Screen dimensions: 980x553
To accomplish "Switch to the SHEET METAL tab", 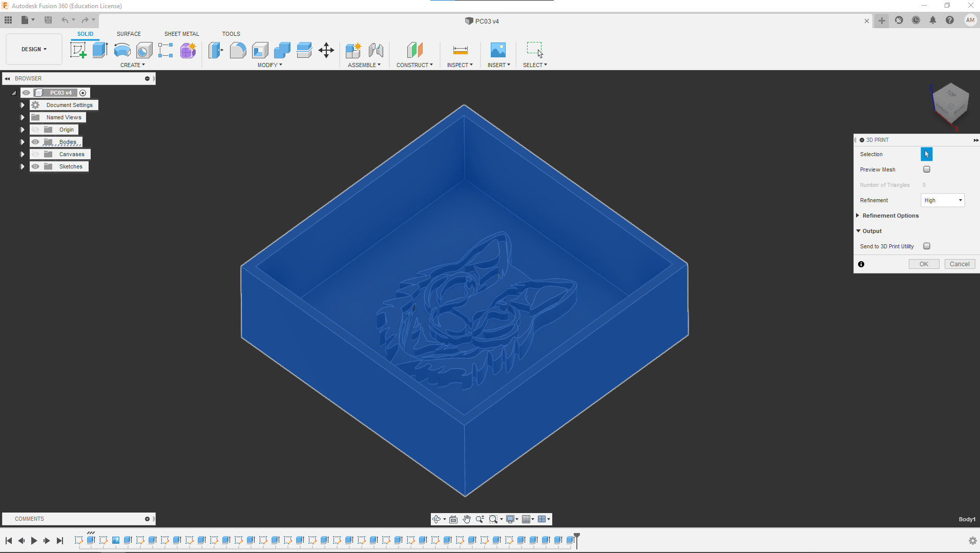I will (182, 34).
